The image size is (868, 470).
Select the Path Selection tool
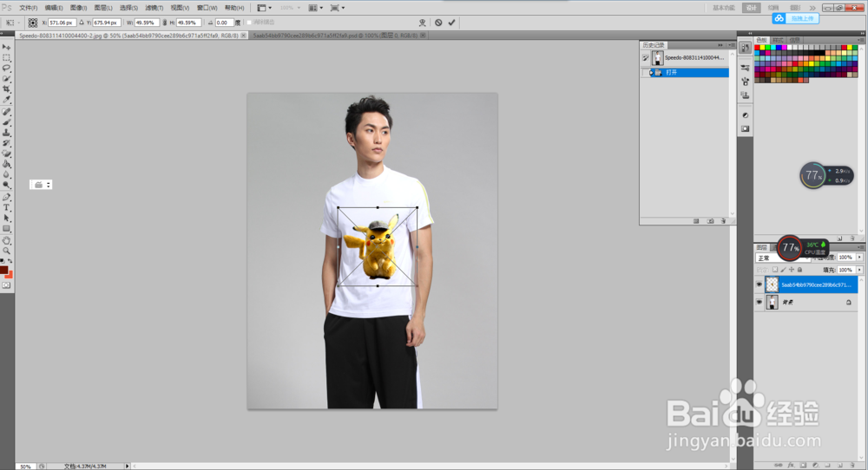pyautogui.click(x=7, y=219)
